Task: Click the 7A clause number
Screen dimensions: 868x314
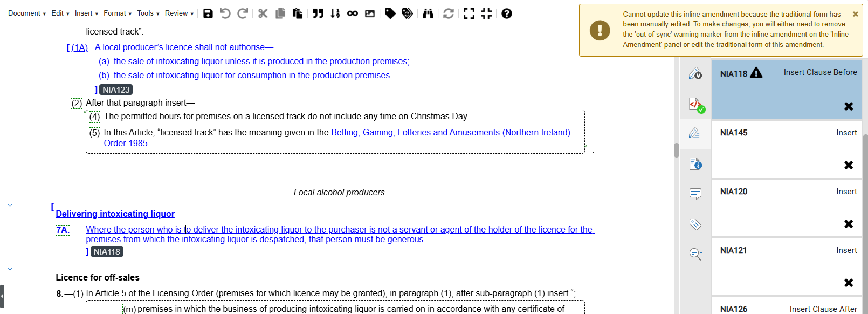Action: pos(63,230)
